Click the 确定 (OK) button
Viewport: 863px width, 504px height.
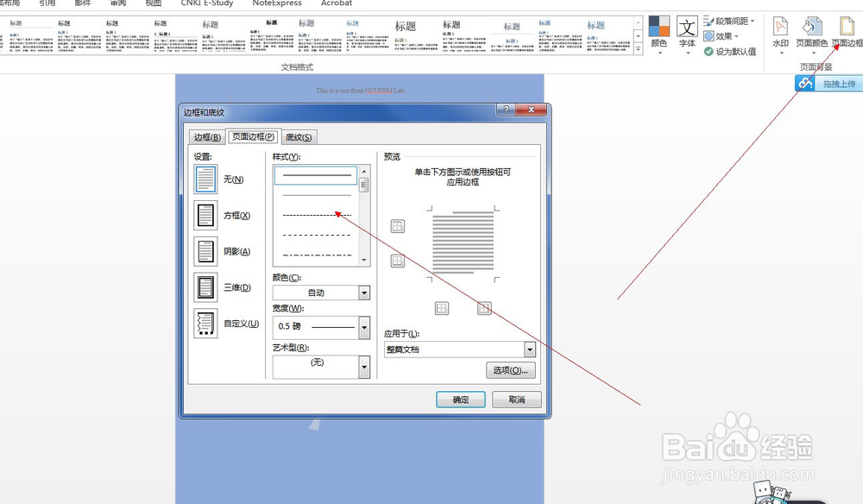click(x=460, y=399)
